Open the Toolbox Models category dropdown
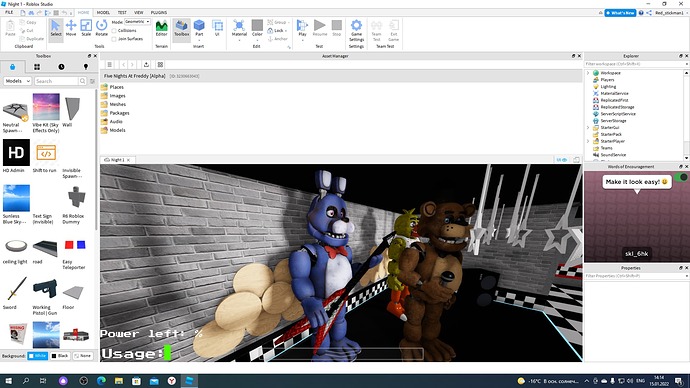 click(x=18, y=81)
